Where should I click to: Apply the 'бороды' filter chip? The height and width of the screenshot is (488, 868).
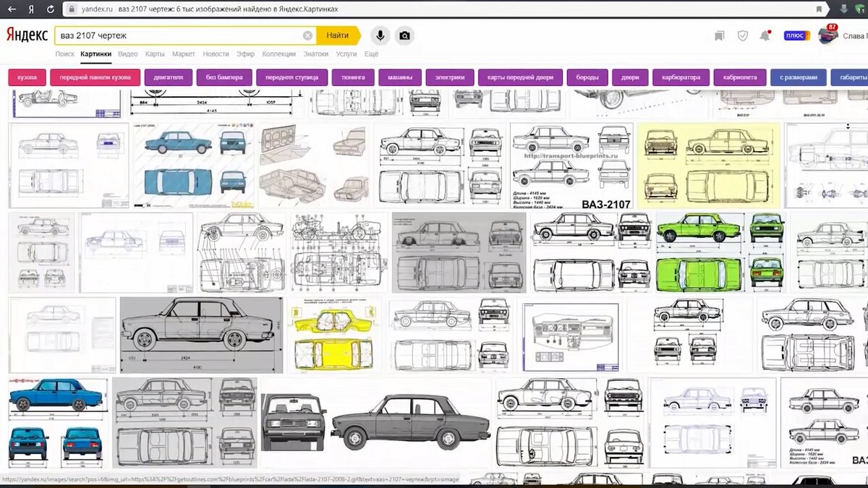pyautogui.click(x=587, y=77)
